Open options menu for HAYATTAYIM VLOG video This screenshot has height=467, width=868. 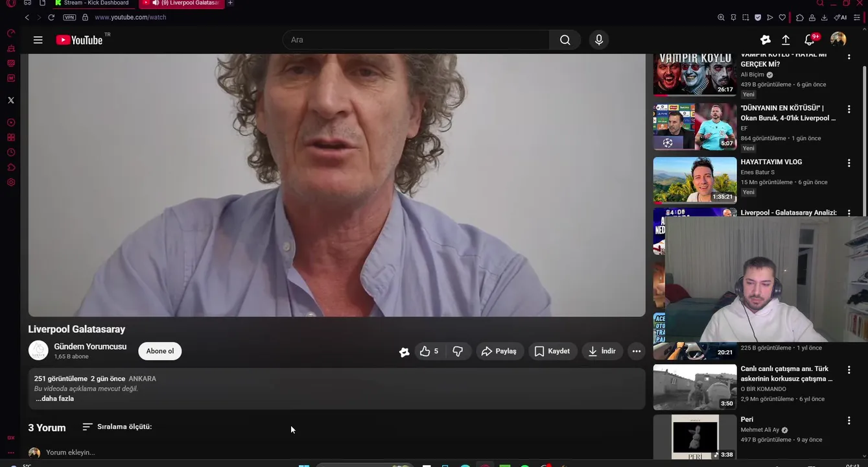tap(849, 163)
